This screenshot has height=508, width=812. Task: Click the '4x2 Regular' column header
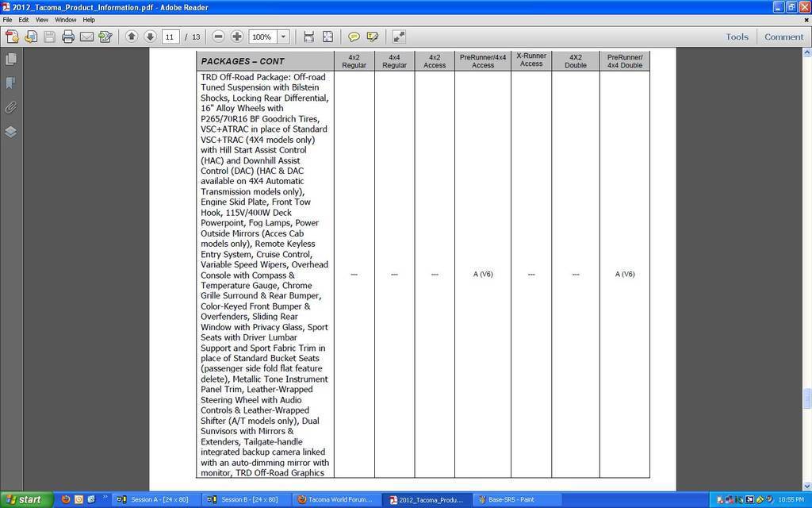(x=354, y=60)
